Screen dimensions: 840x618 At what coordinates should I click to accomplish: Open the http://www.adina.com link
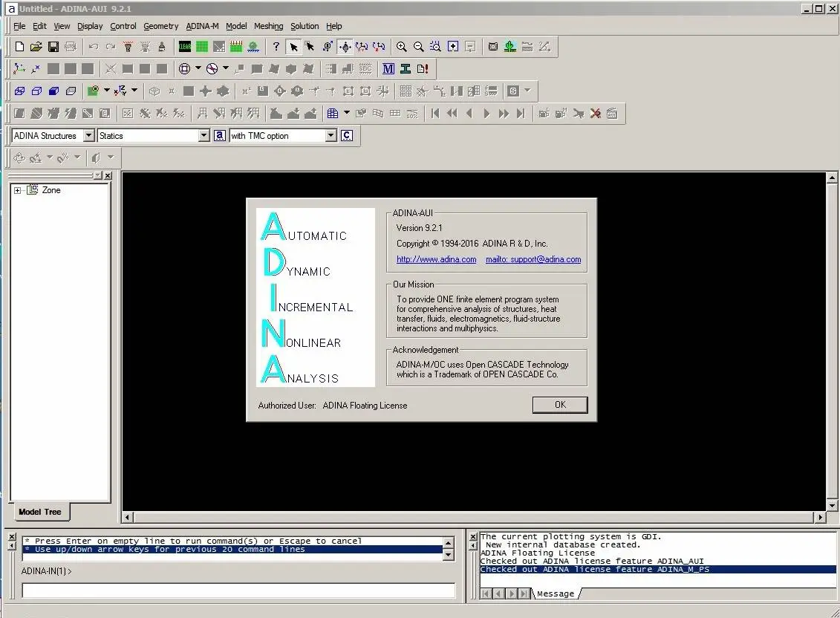tap(436, 259)
